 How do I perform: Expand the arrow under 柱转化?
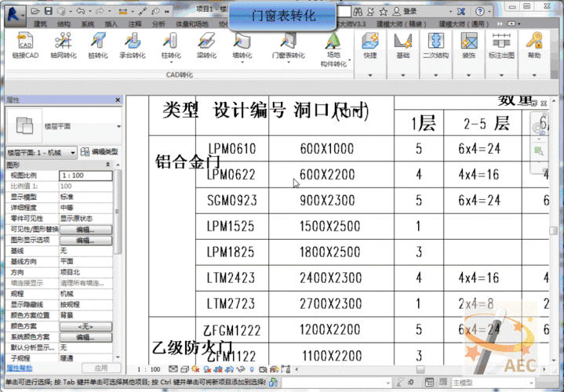pos(171,63)
